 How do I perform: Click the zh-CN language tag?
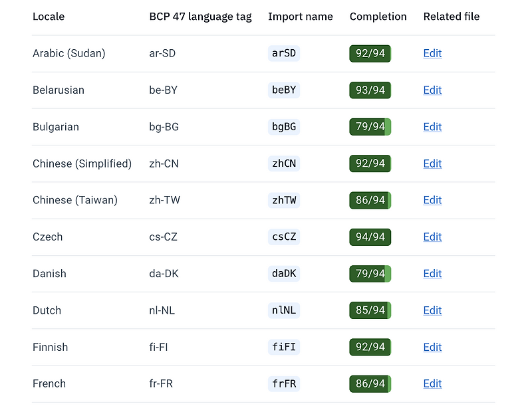tap(164, 163)
